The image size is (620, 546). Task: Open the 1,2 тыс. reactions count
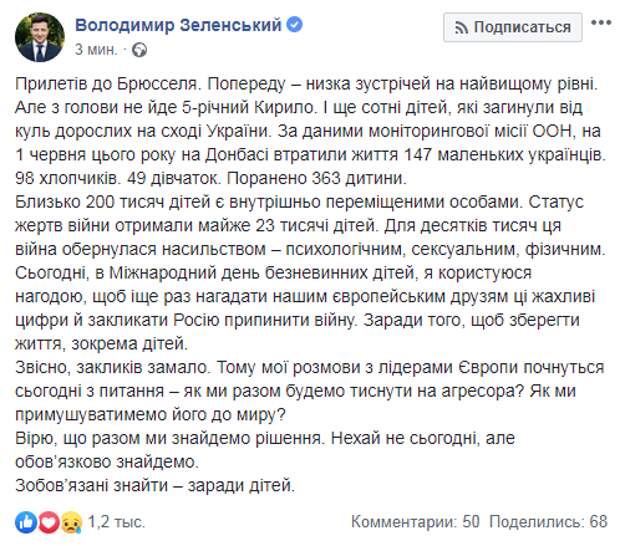pos(116,522)
